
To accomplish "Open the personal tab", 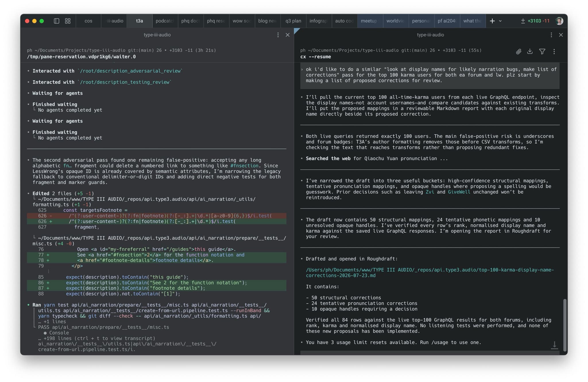I will pyautogui.click(x=421, y=21).
